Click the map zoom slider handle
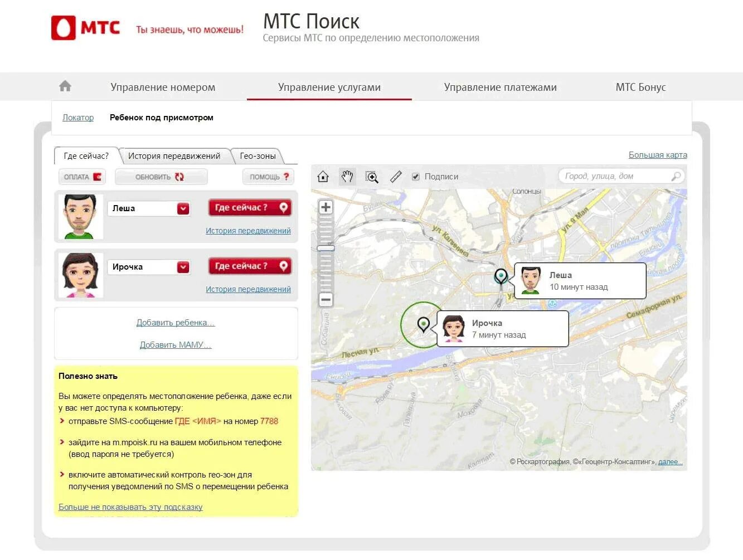Image resolution: width=743 pixels, height=560 pixels. point(326,248)
